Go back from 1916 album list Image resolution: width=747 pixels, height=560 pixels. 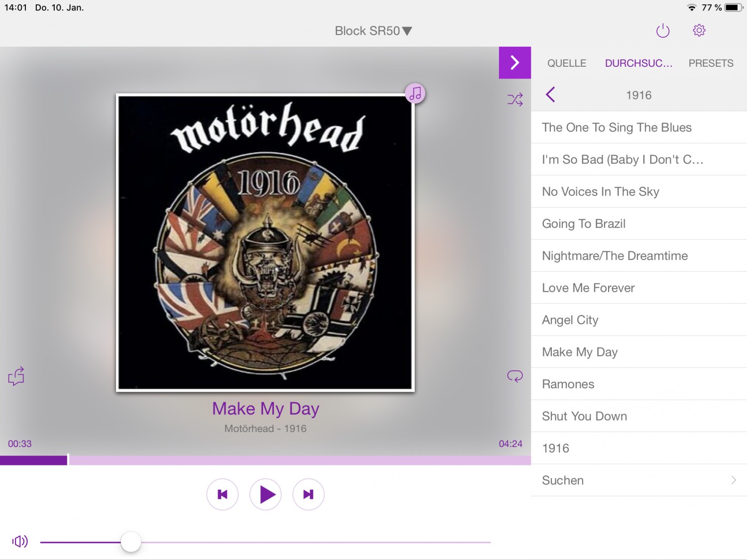(550, 95)
